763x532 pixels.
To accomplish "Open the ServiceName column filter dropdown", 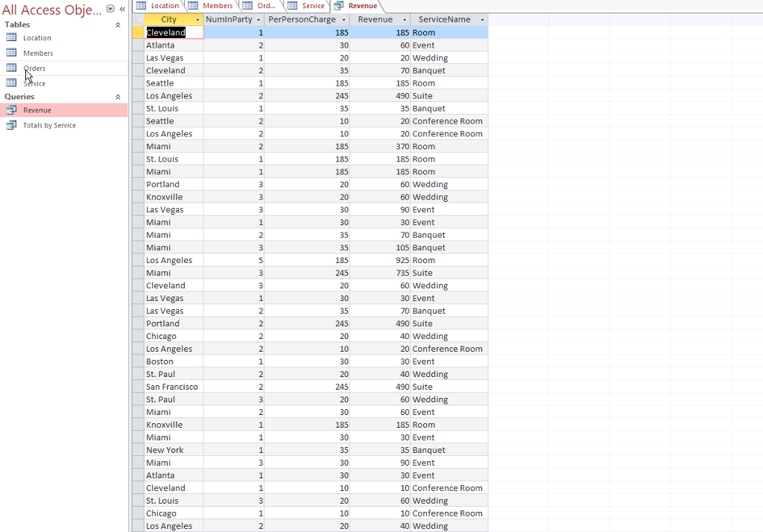I will 482,19.
